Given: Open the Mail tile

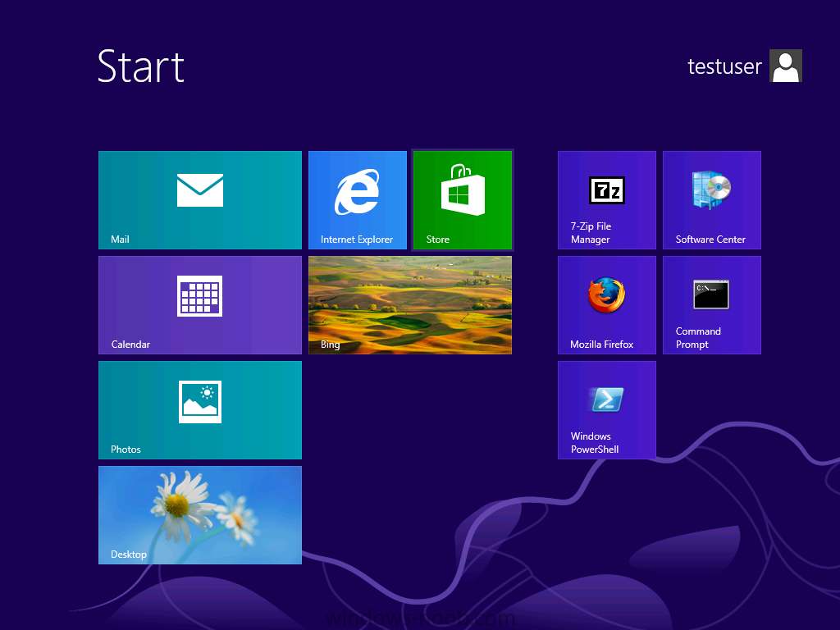Looking at the screenshot, I should coord(200,200).
